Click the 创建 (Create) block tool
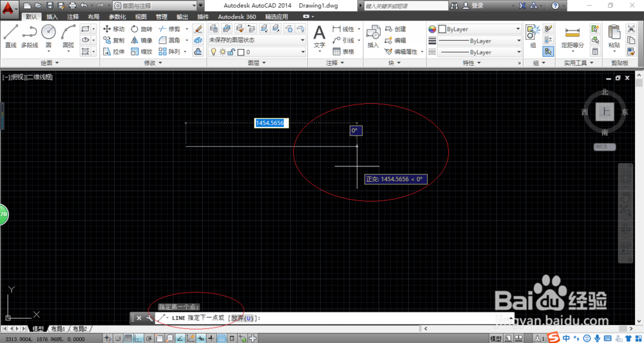The height and width of the screenshot is (343, 644). coord(395,29)
